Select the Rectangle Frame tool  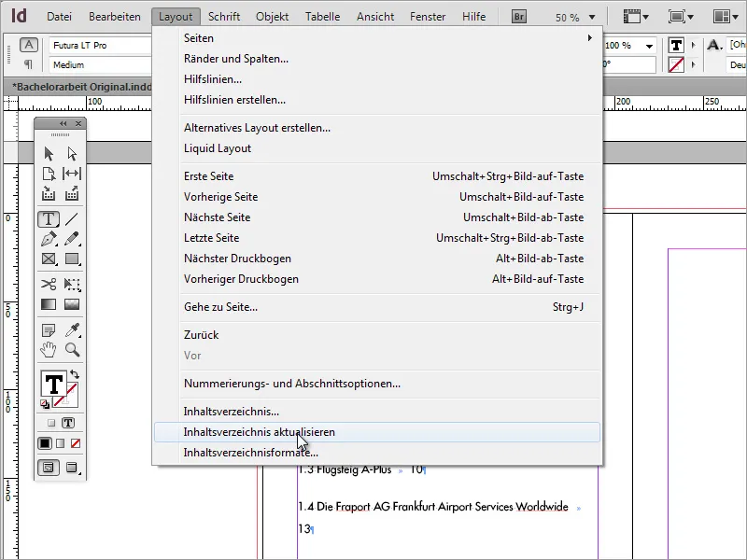(49, 259)
